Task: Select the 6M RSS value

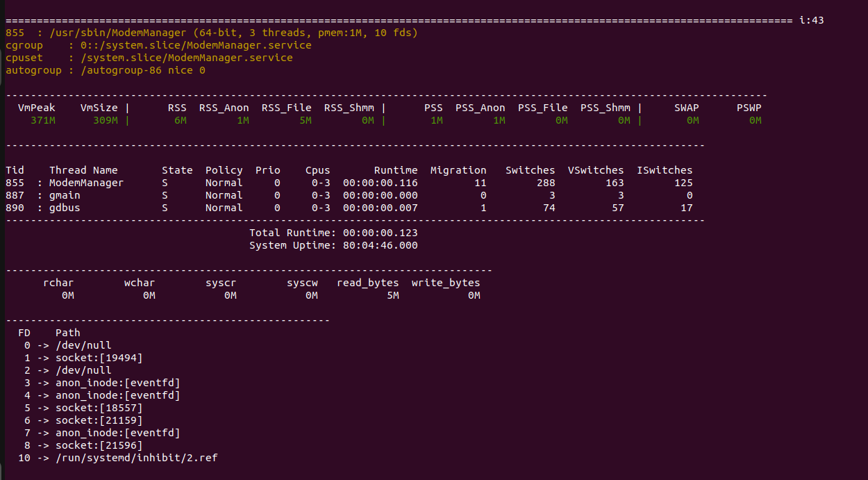Action: pos(181,120)
